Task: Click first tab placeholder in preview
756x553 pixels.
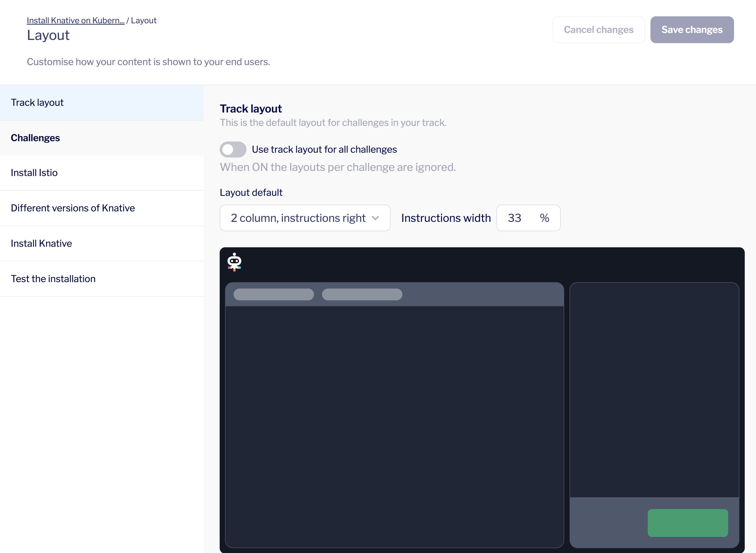Action: 274,294
